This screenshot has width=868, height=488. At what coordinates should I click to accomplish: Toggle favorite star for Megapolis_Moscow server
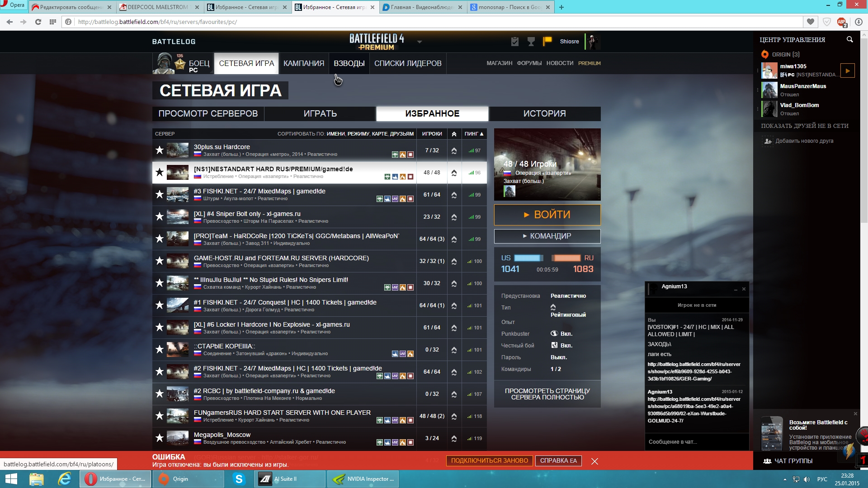coord(159,438)
